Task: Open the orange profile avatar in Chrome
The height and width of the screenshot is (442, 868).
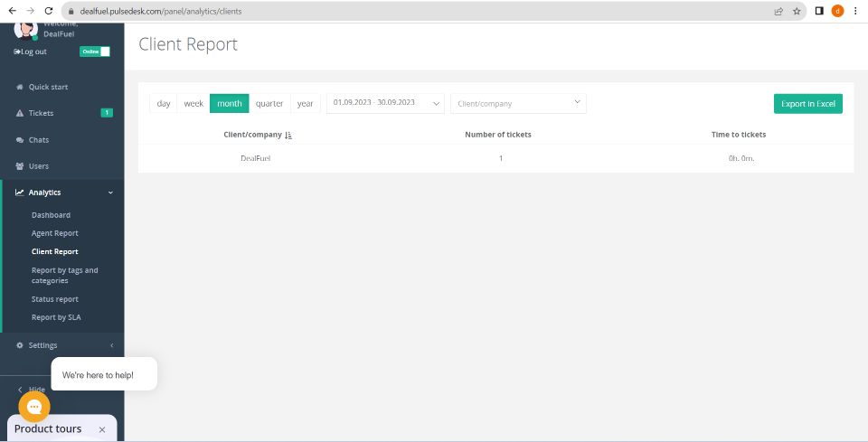Action: pyautogui.click(x=837, y=11)
